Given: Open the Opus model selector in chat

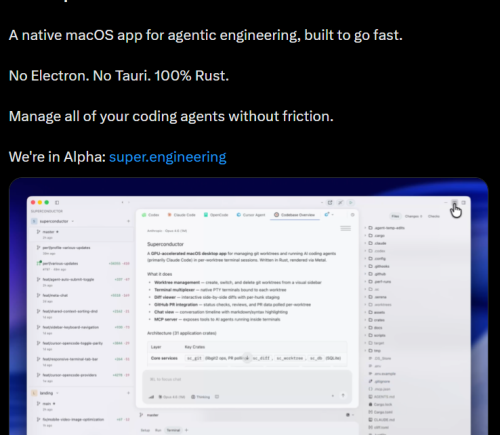Looking at the screenshot, I should click(171, 397).
